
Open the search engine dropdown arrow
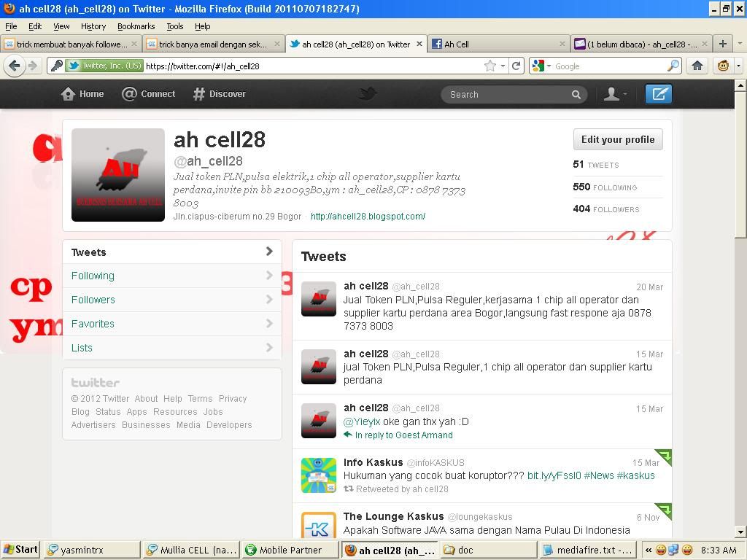coord(549,66)
